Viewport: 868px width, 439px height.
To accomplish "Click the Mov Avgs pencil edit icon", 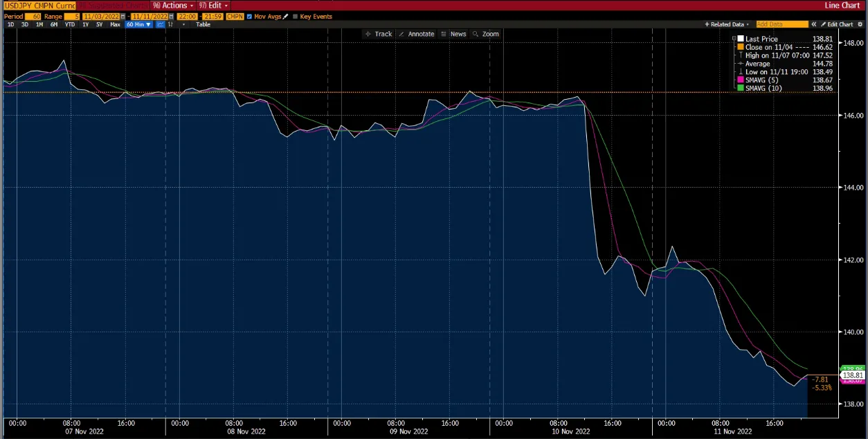I will point(285,17).
